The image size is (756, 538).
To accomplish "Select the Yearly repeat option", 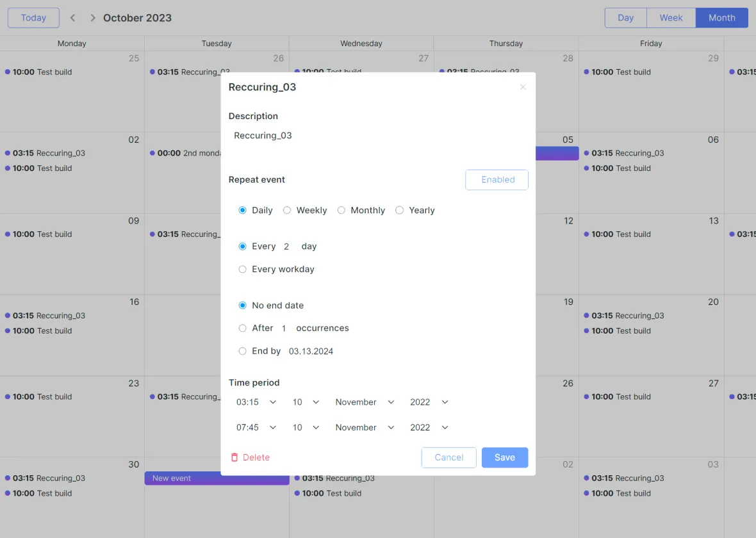I will (x=399, y=210).
